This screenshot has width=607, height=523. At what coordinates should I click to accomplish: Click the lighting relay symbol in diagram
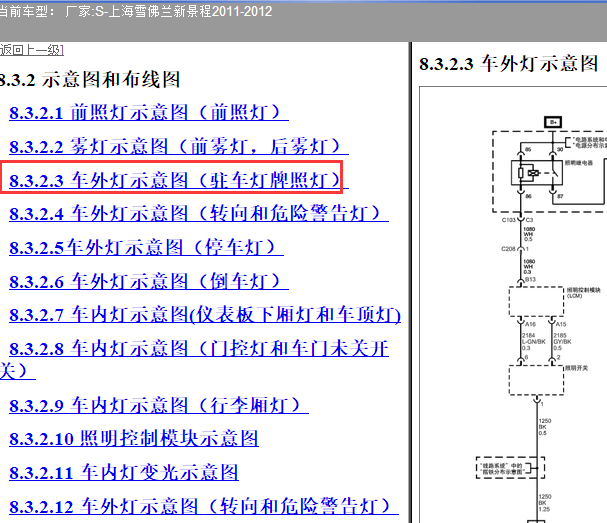(x=537, y=173)
